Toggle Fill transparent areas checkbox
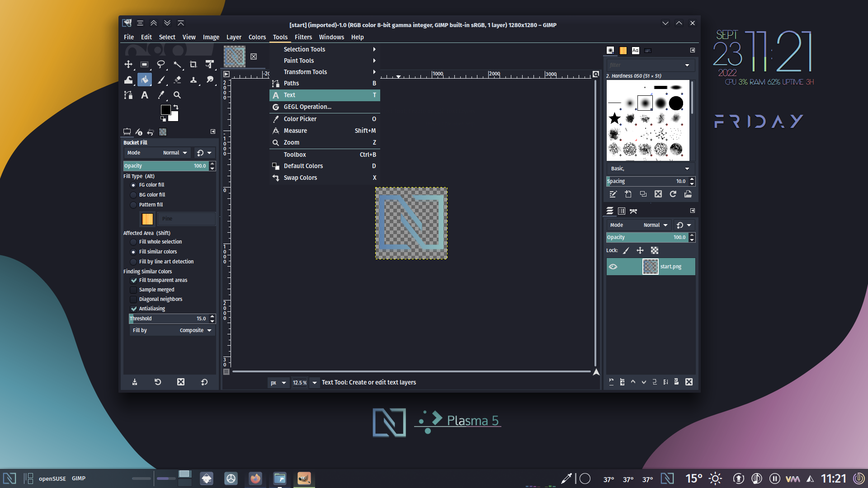Screen dimensions: 868x488 (x=133, y=281)
